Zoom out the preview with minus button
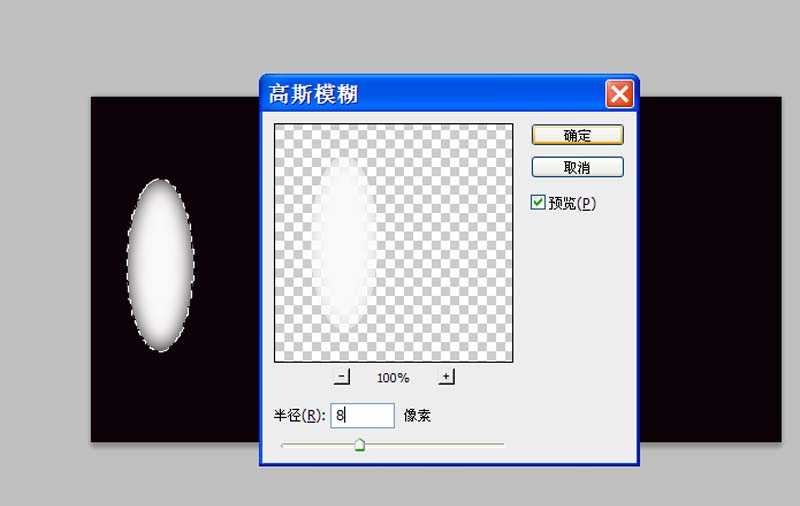Image resolution: width=800 pixels, height=506 pixels. pos(342,377)
